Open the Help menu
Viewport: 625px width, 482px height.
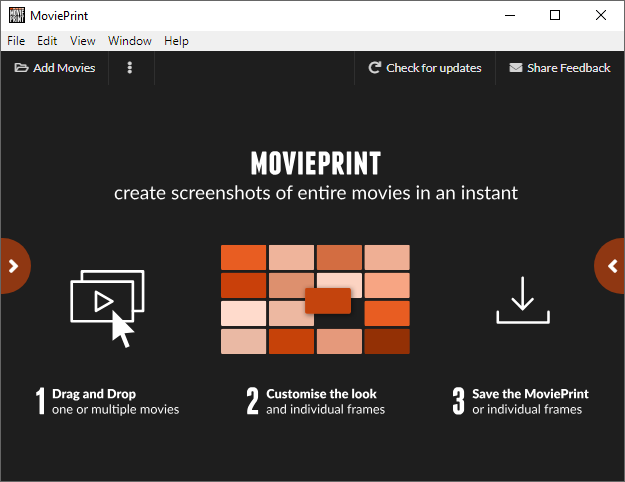pos(176,41)
